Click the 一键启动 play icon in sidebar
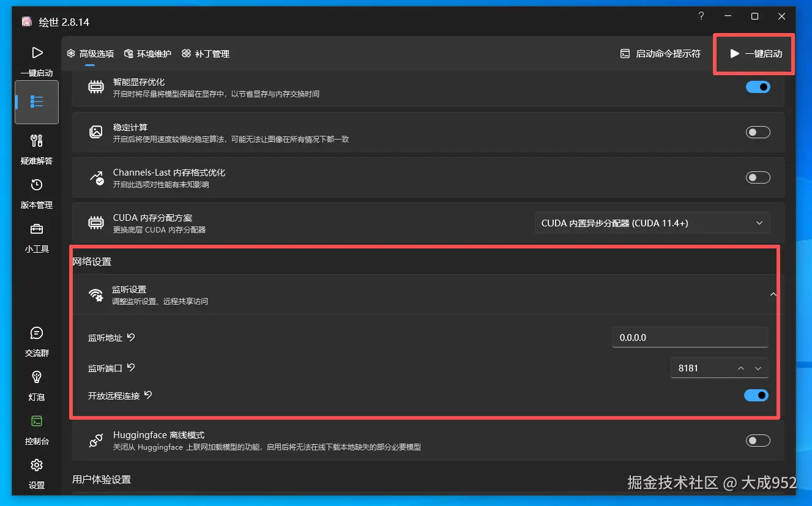This screenshot has width=812, height=506. pyautogui.click(x=36, y=53)
